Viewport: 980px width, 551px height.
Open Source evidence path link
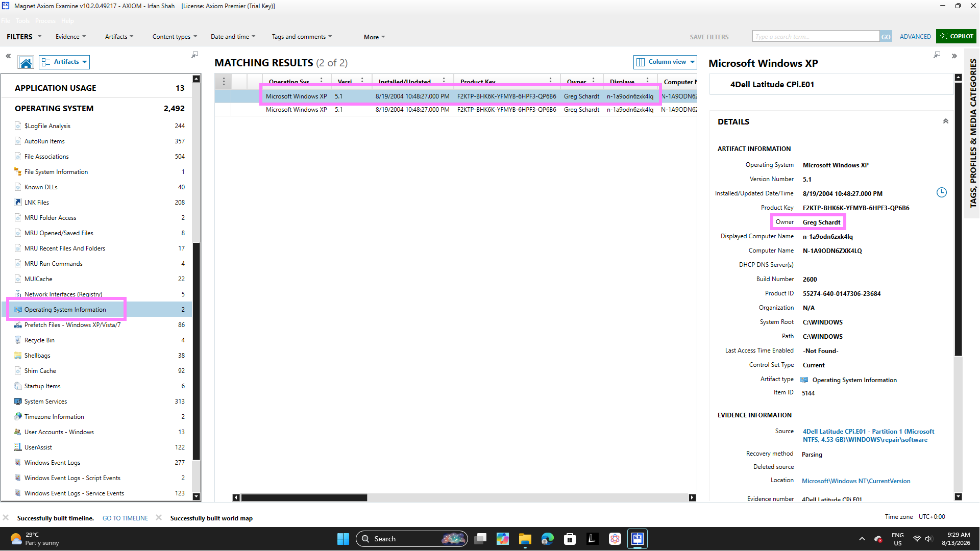tap(868, 435)
